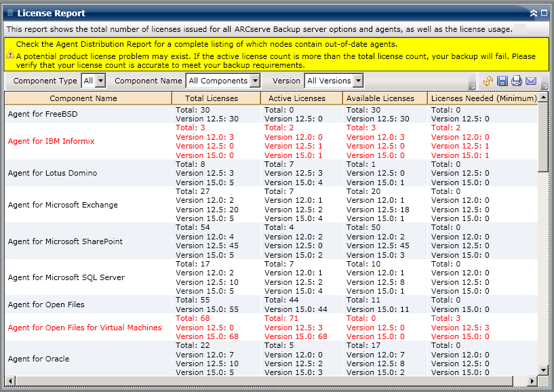Click the Licenses Needed (Minimum) column header
554x392 pixels.
(483, 98)
